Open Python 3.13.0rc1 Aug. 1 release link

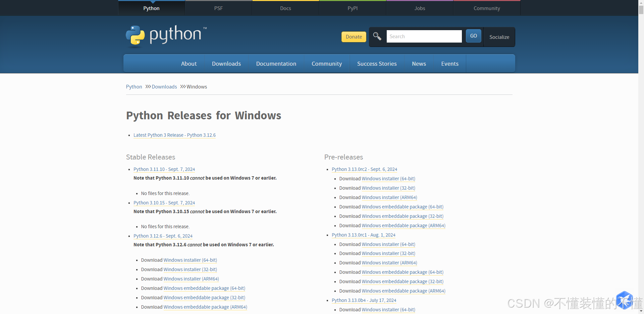point(364,235)
